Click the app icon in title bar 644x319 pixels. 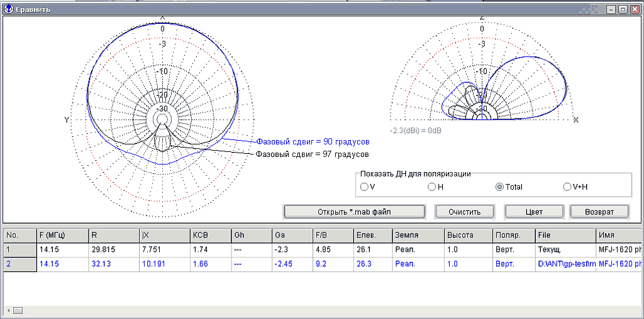9,9
